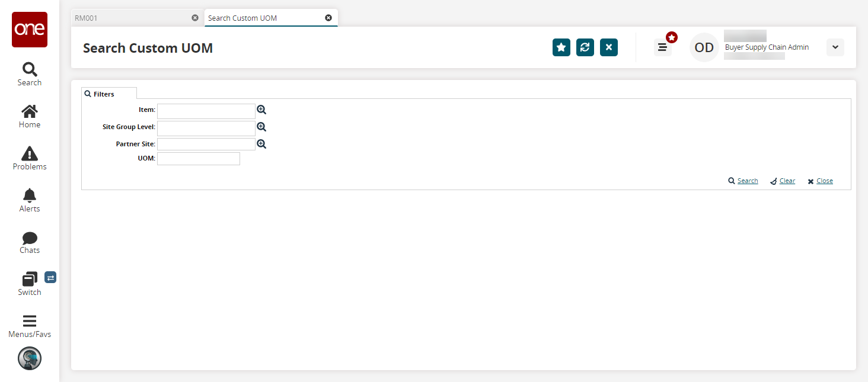
Task: Open the AI assistant avatar icon
Action: click(30, 358)
